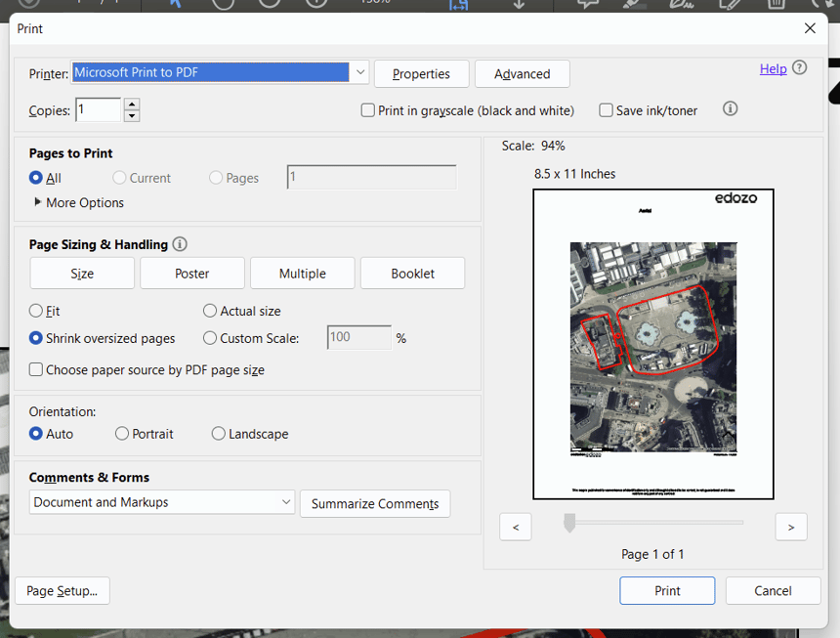Open Advanced print settings
840x638 pixels.
tap(523, 74)
